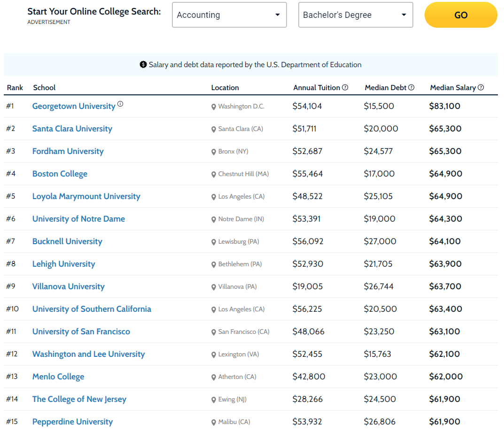504x432 pixels.
Task: Click the Median Salary help icon
Action: click(x=481, y=87)
